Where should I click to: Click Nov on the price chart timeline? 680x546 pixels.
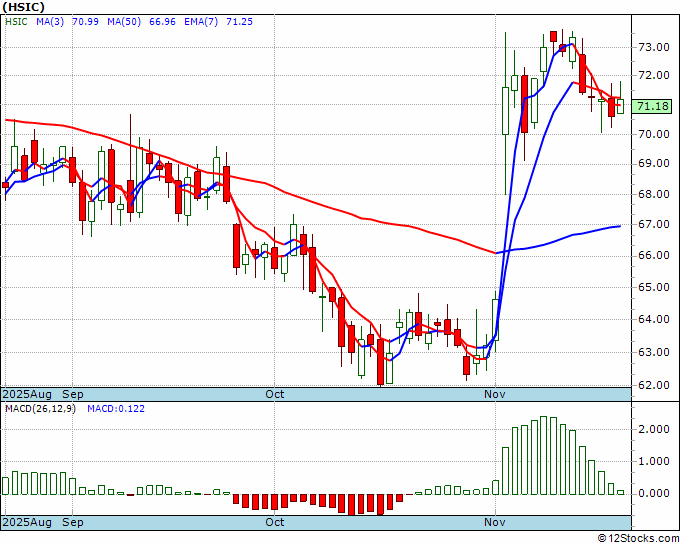(495, 394)
